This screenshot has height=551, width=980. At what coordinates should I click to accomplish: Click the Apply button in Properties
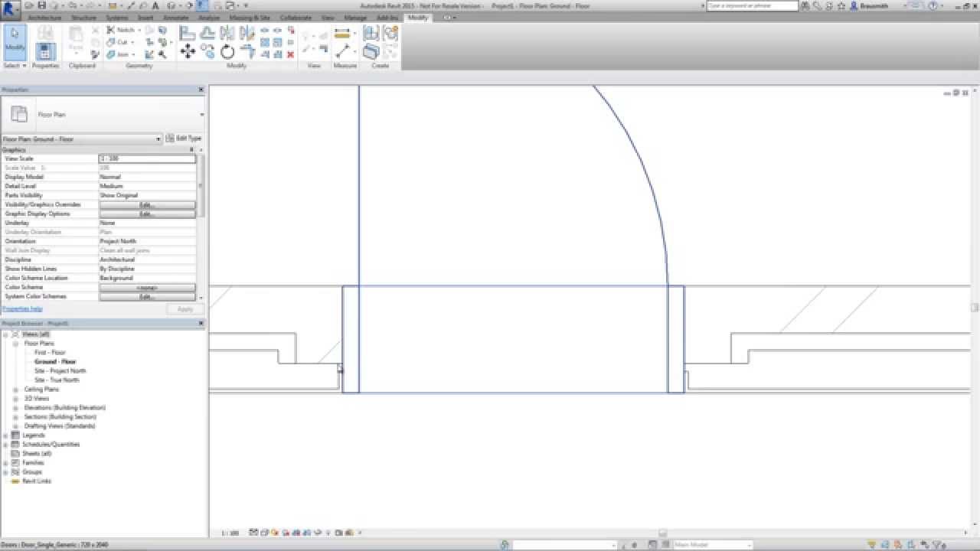tap(185, 309)
